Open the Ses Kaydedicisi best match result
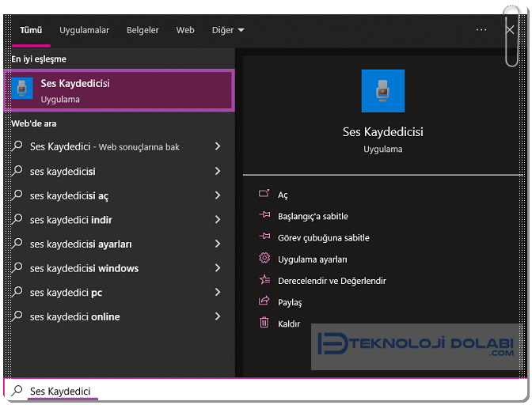 119,90
